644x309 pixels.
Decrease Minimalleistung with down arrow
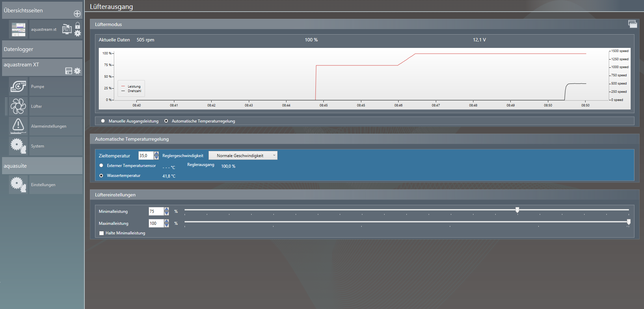point(167,214)
